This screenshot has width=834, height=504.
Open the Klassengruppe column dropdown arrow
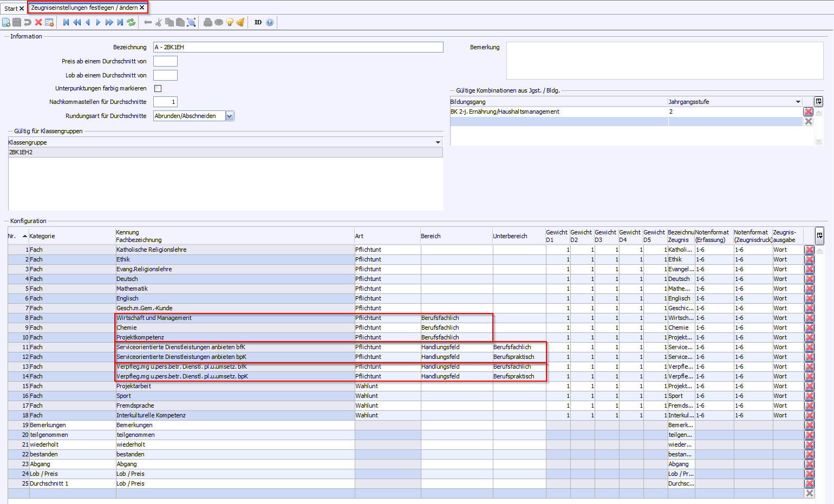(438, 142)
